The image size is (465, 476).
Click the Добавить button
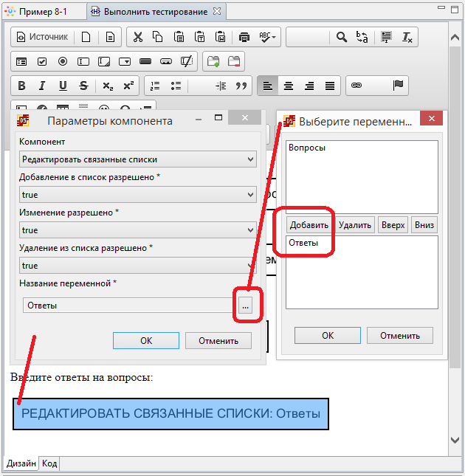pyautogui.click(x=309, y=225)
